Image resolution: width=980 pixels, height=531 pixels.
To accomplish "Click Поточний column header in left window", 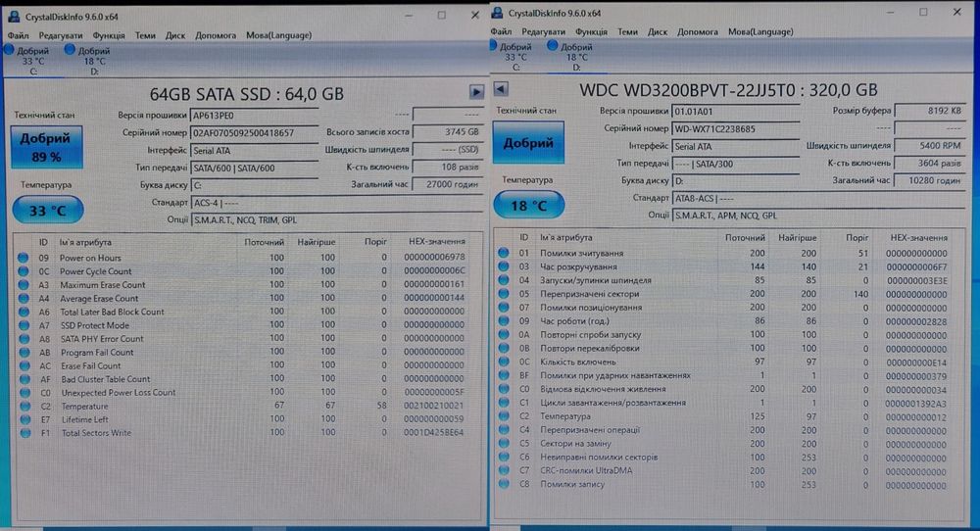I will pos(264,242).
